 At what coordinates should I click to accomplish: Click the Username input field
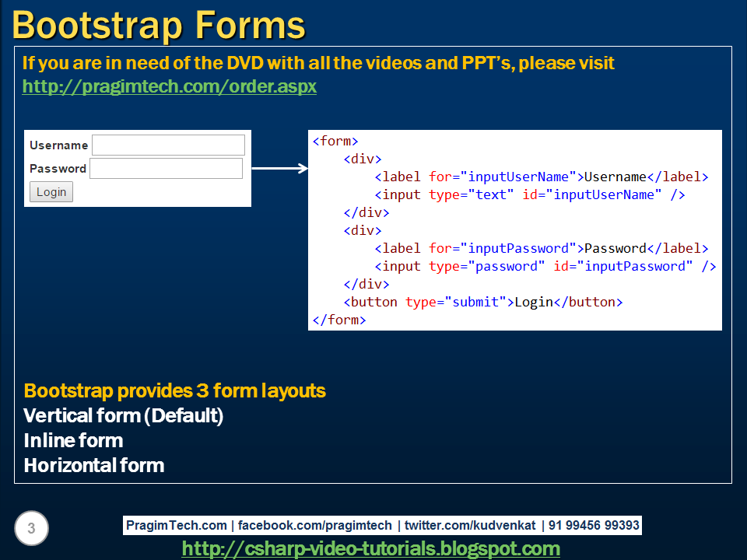coord(167,145)
